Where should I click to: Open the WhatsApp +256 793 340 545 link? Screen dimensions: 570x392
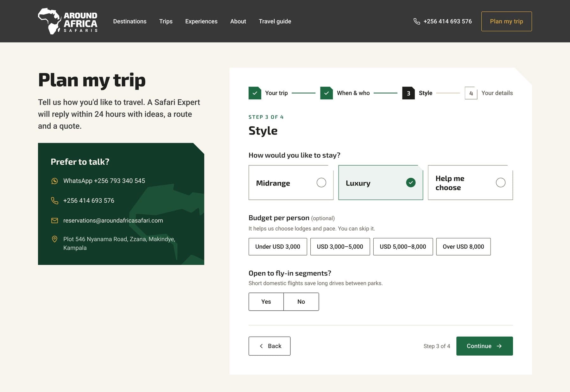click(104, 181)
